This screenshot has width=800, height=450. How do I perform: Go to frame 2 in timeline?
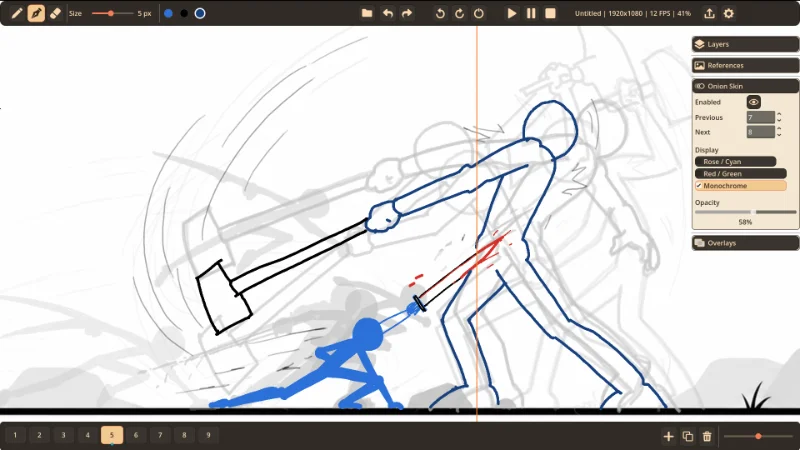click(x=39, y=435)
